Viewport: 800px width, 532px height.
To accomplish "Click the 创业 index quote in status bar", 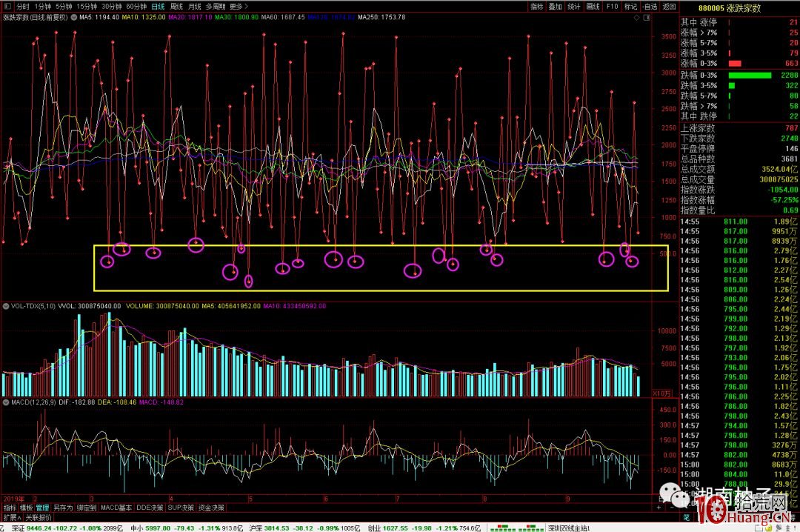I will (x=424, y=528).
